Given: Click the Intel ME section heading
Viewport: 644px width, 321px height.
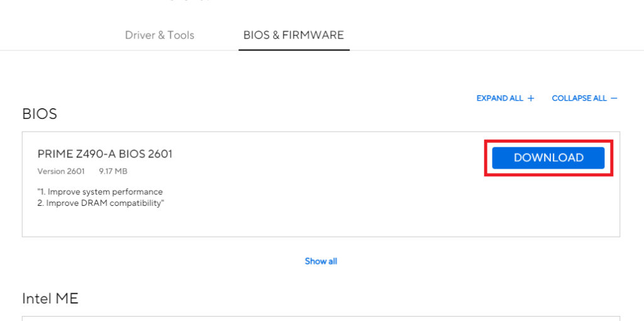Looking at the screenshot, I should (50, 298).
